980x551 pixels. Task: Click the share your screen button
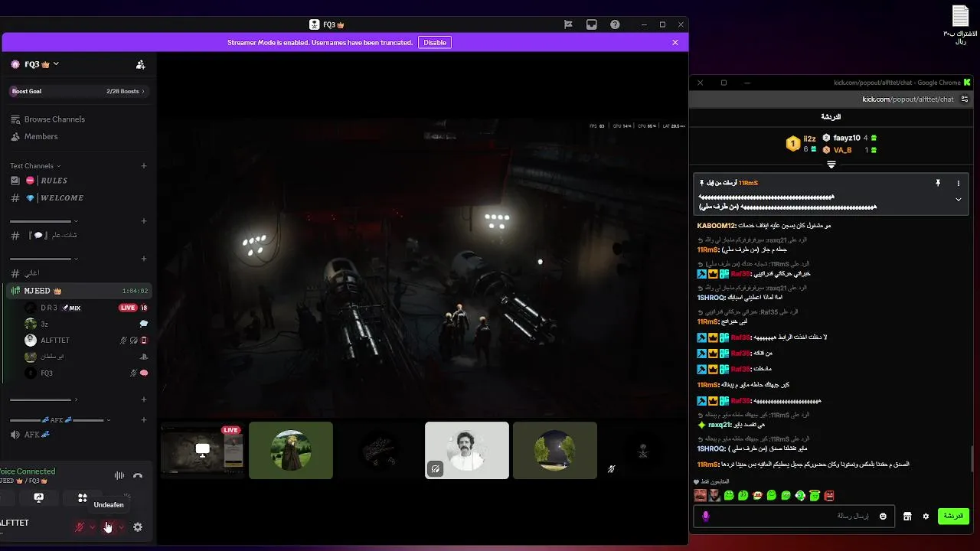click(39, 497)
